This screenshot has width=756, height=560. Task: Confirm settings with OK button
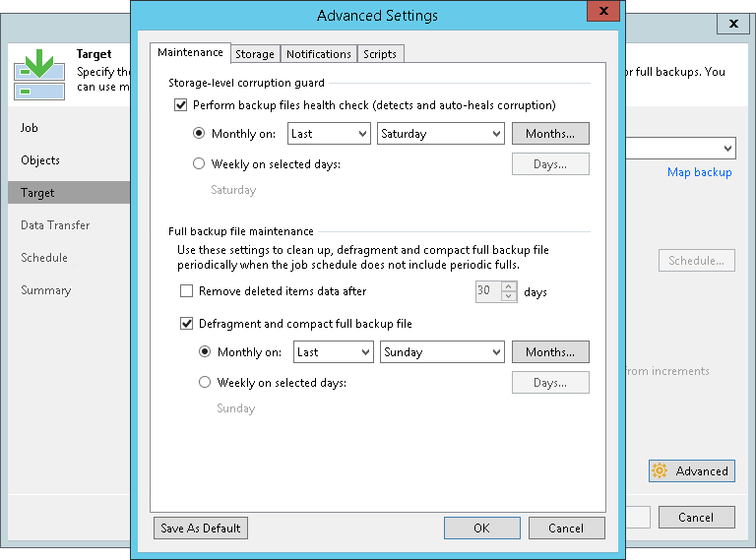click(x=482, y=529)
